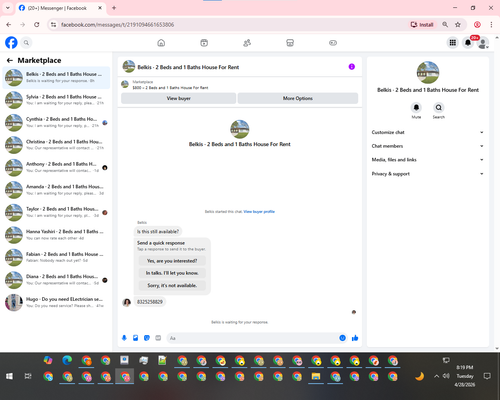Mute the Belkis conversation

point(416,108)
